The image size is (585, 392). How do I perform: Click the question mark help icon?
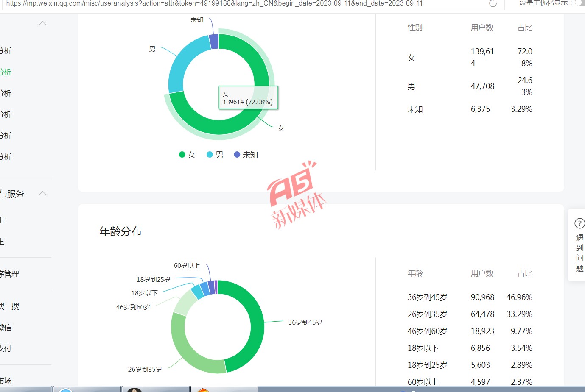[579, 223]
